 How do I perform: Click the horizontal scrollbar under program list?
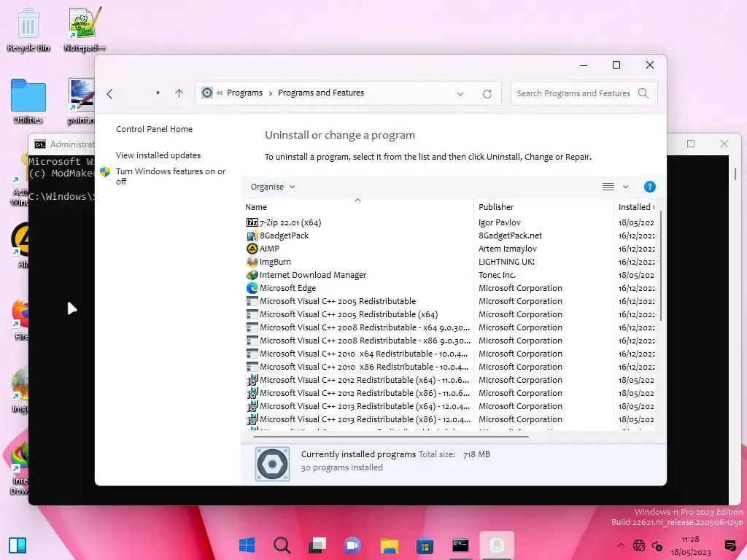coord(391,436)
